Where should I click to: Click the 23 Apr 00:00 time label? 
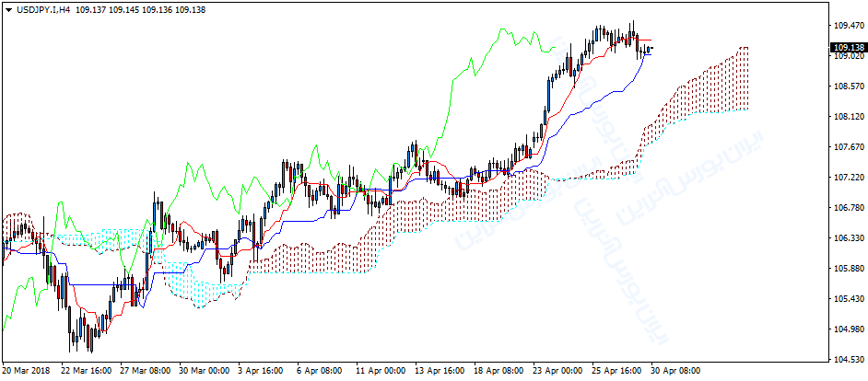[x=557, y=371]
